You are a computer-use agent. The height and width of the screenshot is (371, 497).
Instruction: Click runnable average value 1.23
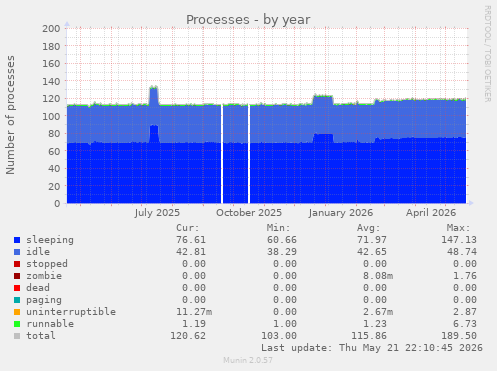pos(375,324)
